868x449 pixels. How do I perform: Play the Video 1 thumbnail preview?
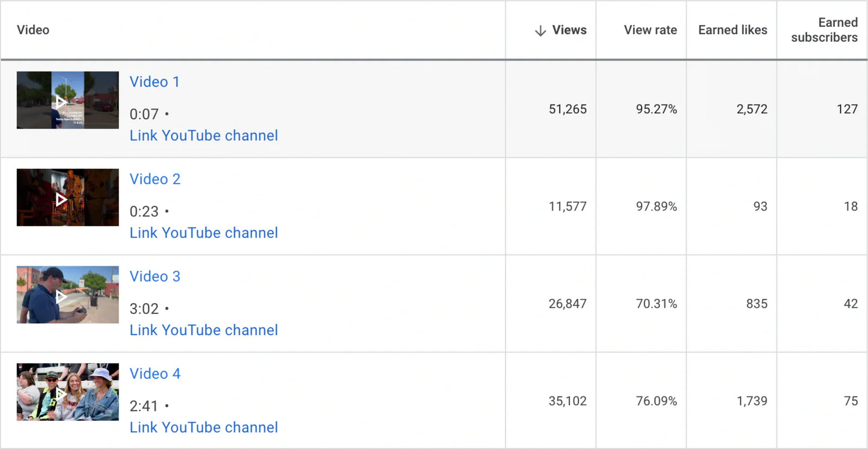point(61,101)
